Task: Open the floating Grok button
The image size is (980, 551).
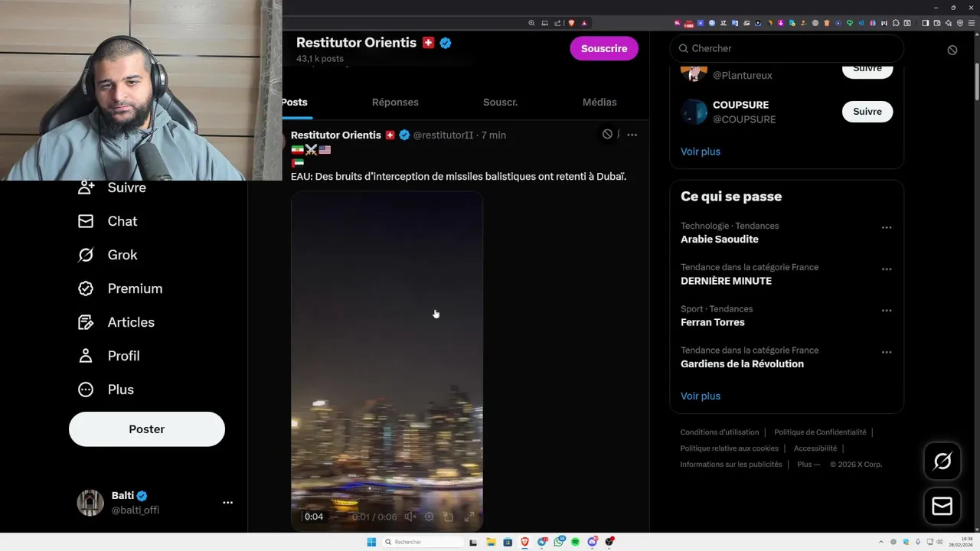Action: (942, 461)
